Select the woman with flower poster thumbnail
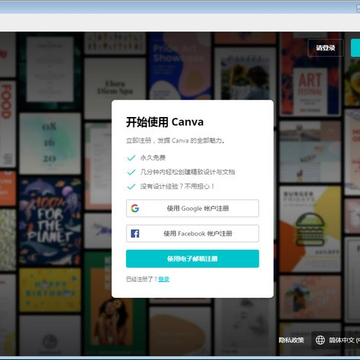Viewport: 360px width, 360px height. coord(115,303)
